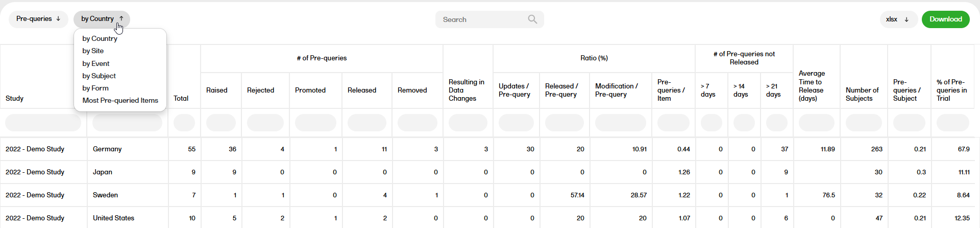The width and height of the screenshot is (980, 228).
Task: Click the Number of Subjects filter field
Action: pyautogui.click(x=863, y=123)
